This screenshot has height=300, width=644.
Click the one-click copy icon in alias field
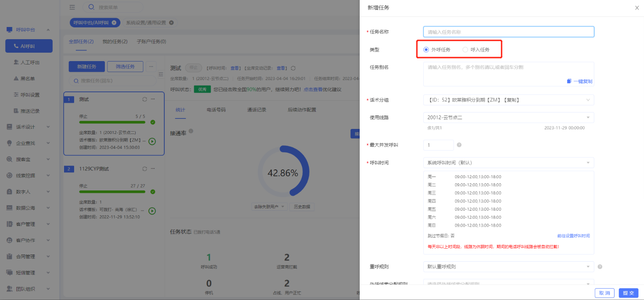569,81
